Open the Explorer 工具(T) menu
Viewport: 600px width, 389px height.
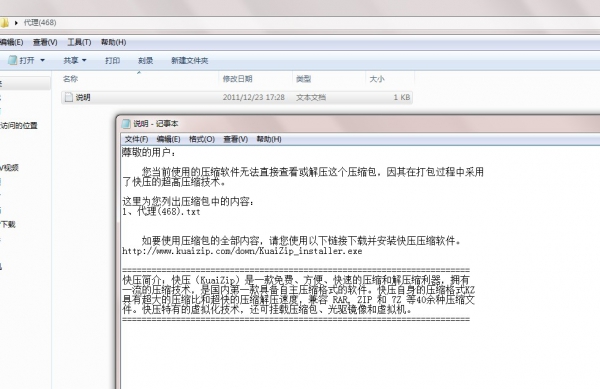click(x=79, y=42)
